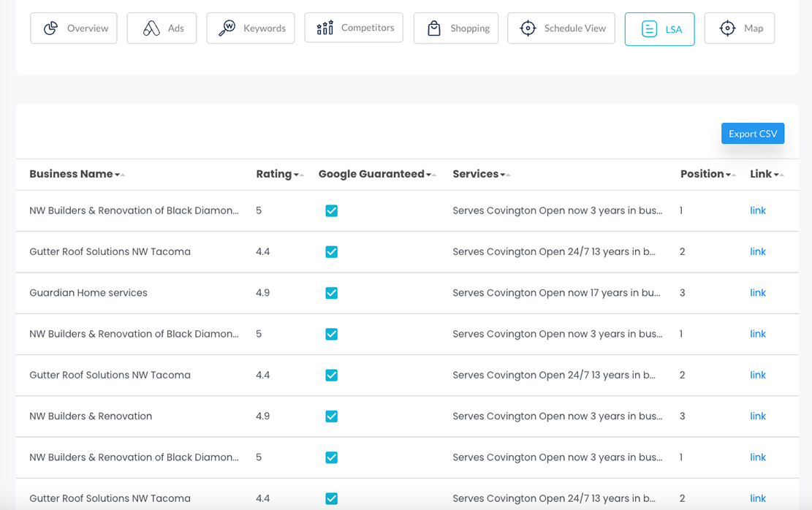Open link in last Gutter Roof Solutions row

pyautogui.click(x=758, y=498)
